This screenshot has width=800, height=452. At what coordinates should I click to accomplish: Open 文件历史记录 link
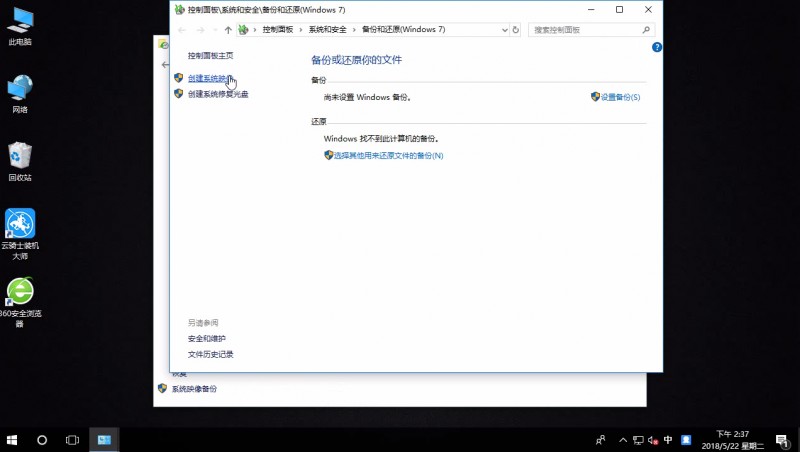tap(210, 355)
